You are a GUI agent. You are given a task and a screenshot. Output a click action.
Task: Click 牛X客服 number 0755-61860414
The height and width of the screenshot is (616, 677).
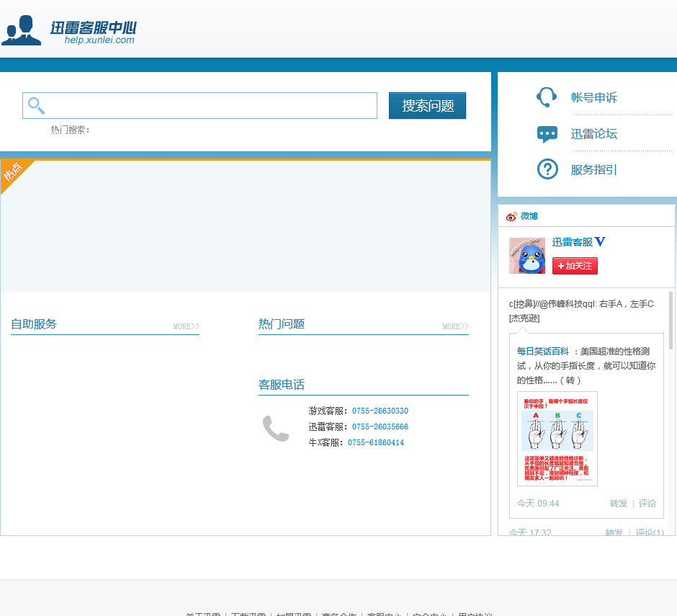376,442
